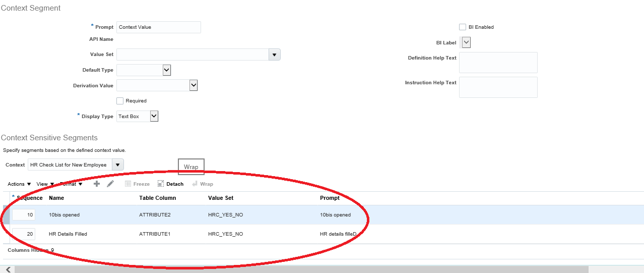Select the 'HR Details Filled' name cell
Image resolution: width=644 pixels, height=273 pixels.
pyautogui.click(x=68, y=234)
